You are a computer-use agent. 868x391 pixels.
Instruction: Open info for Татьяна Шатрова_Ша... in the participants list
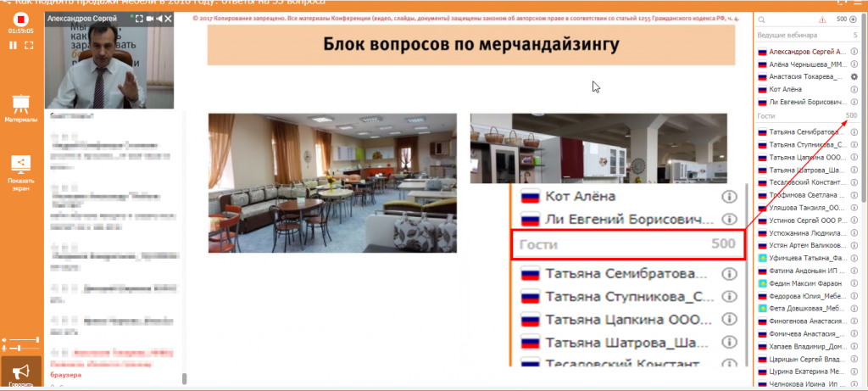tap(854, 170)
